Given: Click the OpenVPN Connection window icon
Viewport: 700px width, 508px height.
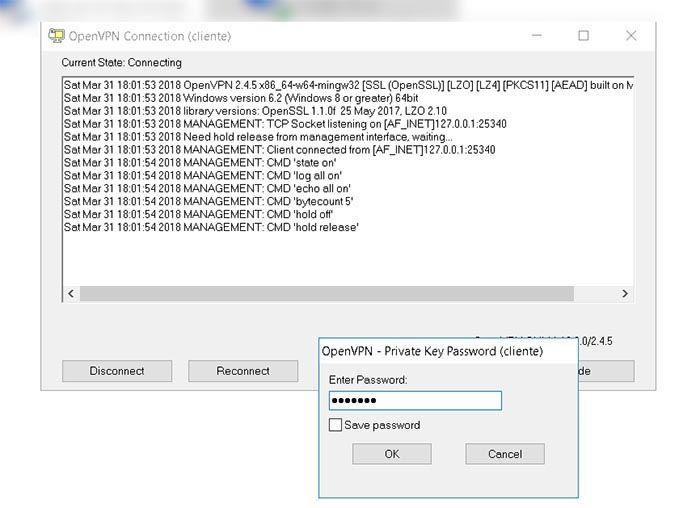Looking at the screenshot, I should point(56,36).
